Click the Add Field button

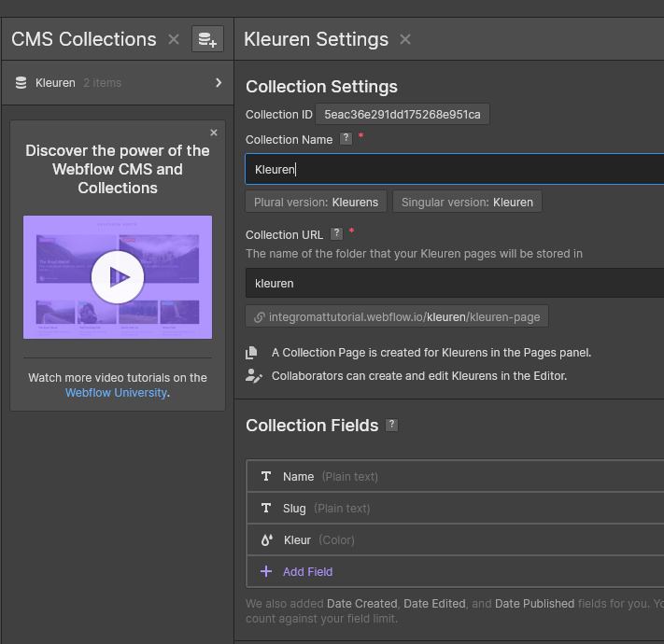[307, 571]
